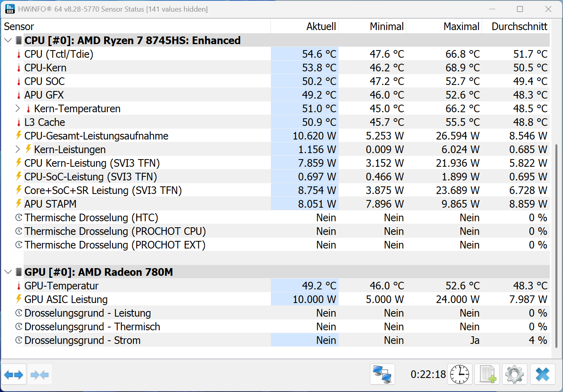Expand the Kern-Temperaturen row

[x=18, y=109]
